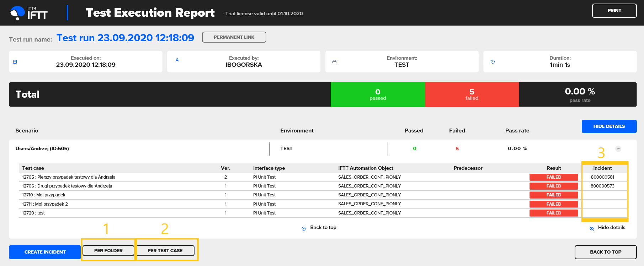
Task: Select the PER FOLDER option
Action: (x=108, y=251)
